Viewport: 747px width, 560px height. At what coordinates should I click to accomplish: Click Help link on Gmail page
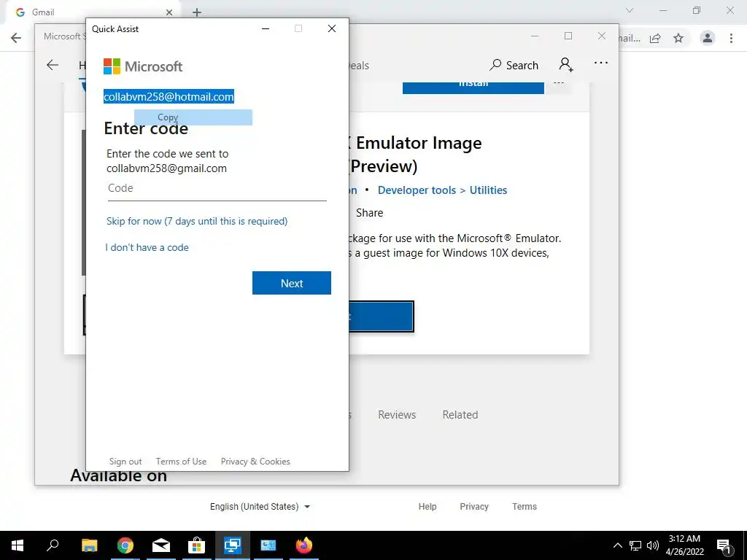(x=427, y=507)
